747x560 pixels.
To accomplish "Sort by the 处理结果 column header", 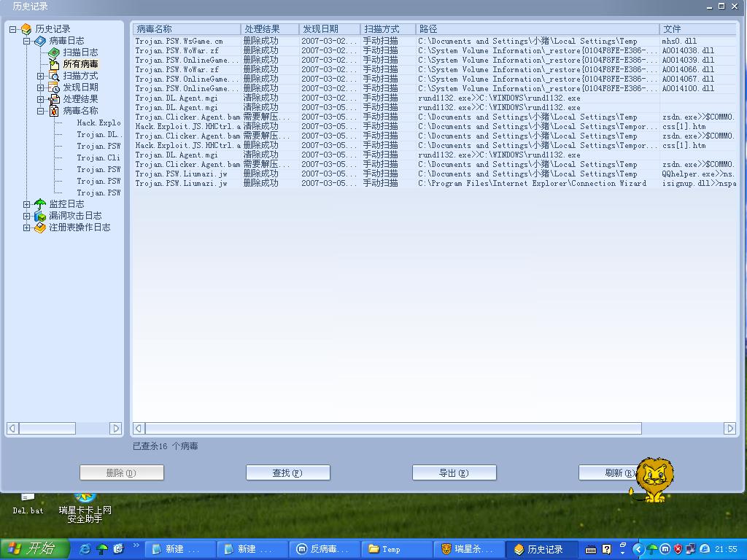I will pos(270,29).
